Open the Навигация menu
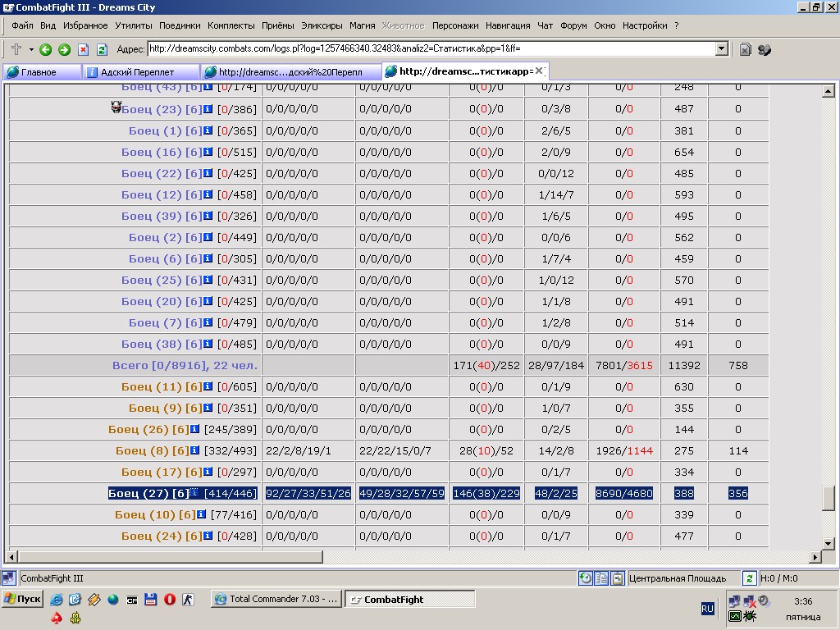 click(x=508, y=25)
